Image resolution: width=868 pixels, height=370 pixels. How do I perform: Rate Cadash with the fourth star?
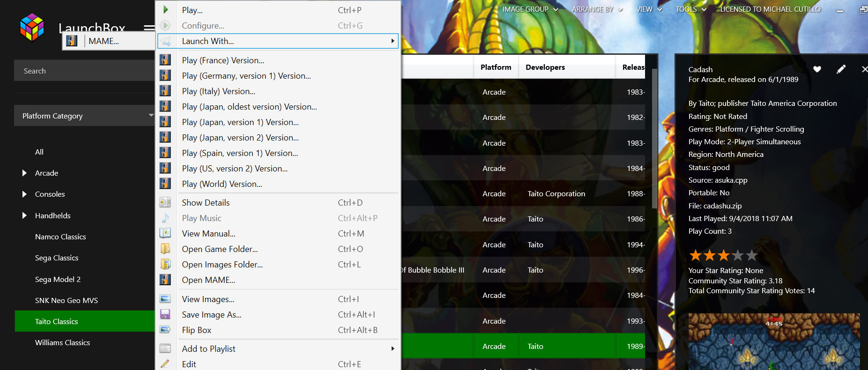[738, 255]
